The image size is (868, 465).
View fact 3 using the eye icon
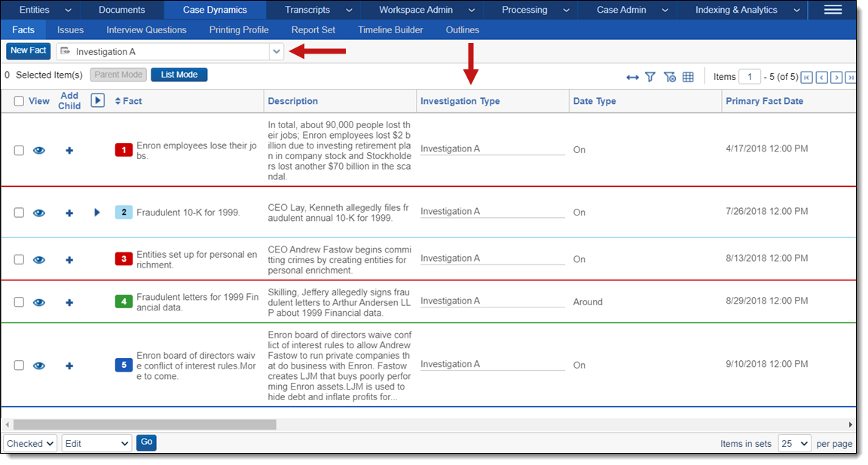point(39,260)
